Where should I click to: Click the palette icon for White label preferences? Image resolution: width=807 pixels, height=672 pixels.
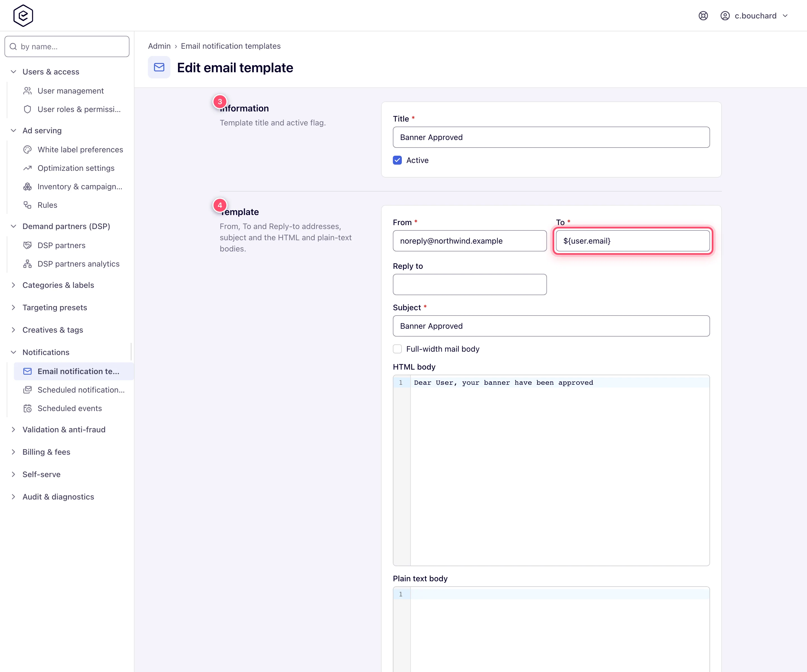[x=27, y=149]
